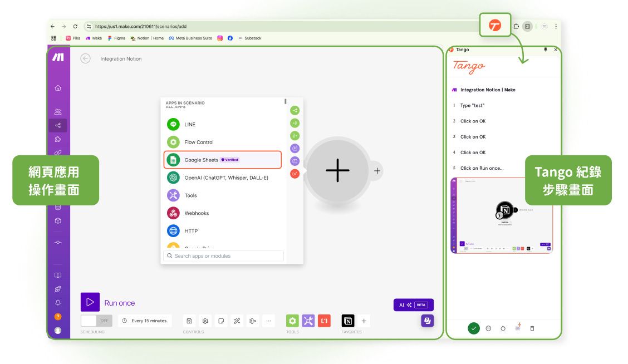The height and width of the screenshot is (364, 628).
Task: Click the Explain flow airplane icon
Action: (253, 321)
